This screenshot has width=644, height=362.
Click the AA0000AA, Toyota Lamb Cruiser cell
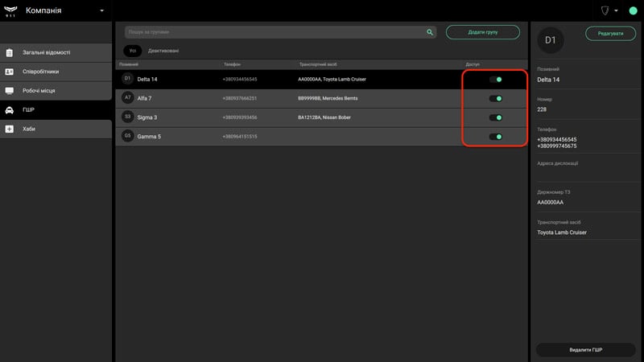(332, 79)
